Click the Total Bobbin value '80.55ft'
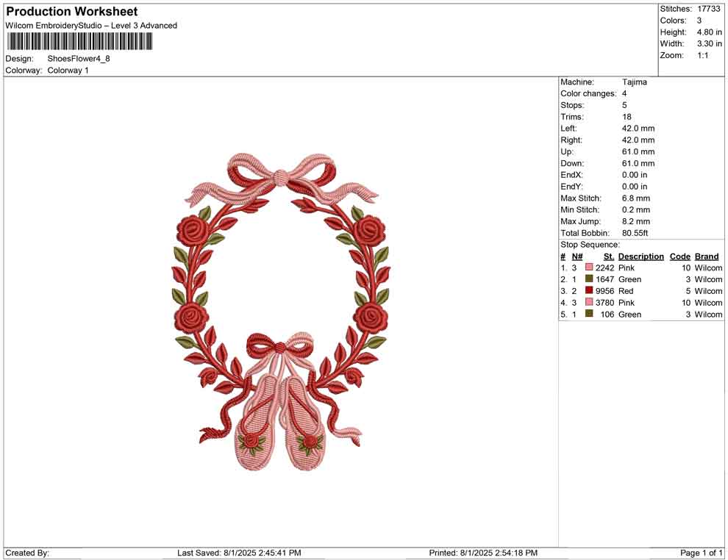The height and width of the screenshot is (560, 728). (x=635, y=233)
